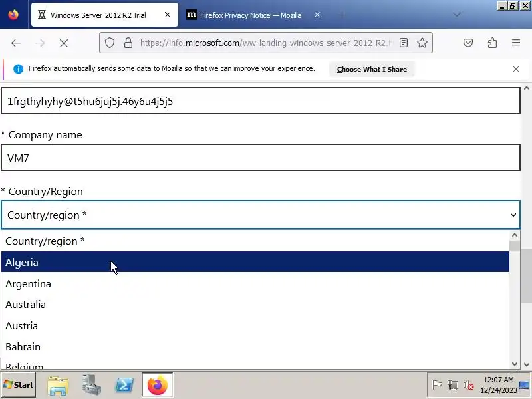Collapse the Country/region combo box
This screenshot has height=399, width=532.
(260, 215)
